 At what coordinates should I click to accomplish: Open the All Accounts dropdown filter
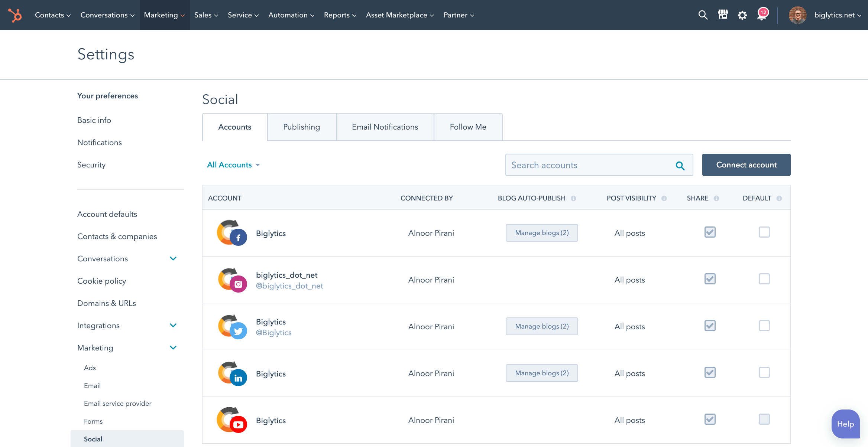234,165
